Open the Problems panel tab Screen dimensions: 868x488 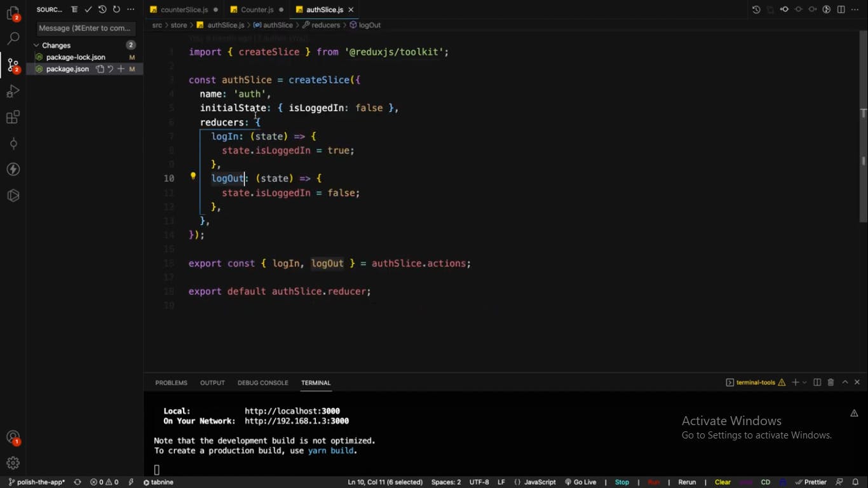click(x=171, y=383)
